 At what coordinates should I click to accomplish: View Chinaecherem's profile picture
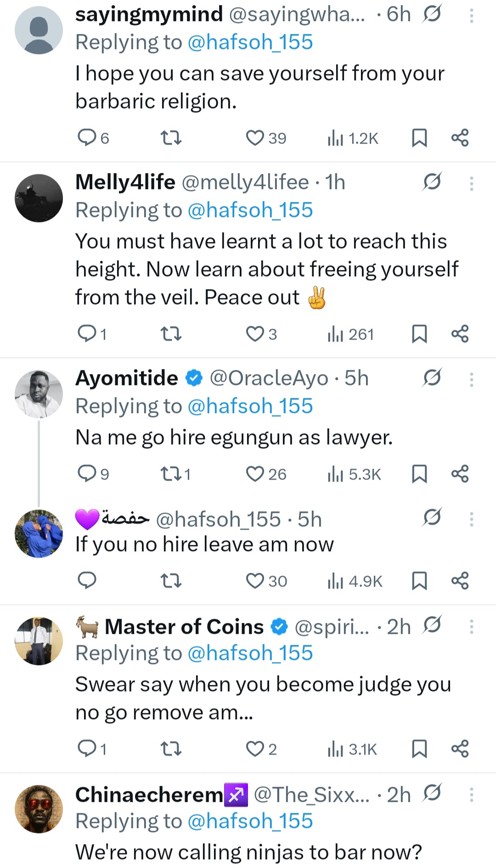pos(39,809)
